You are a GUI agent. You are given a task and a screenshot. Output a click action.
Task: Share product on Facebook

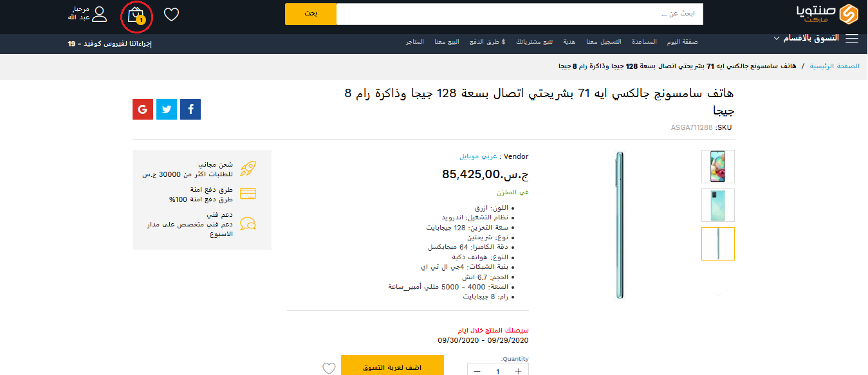(190, 109)
